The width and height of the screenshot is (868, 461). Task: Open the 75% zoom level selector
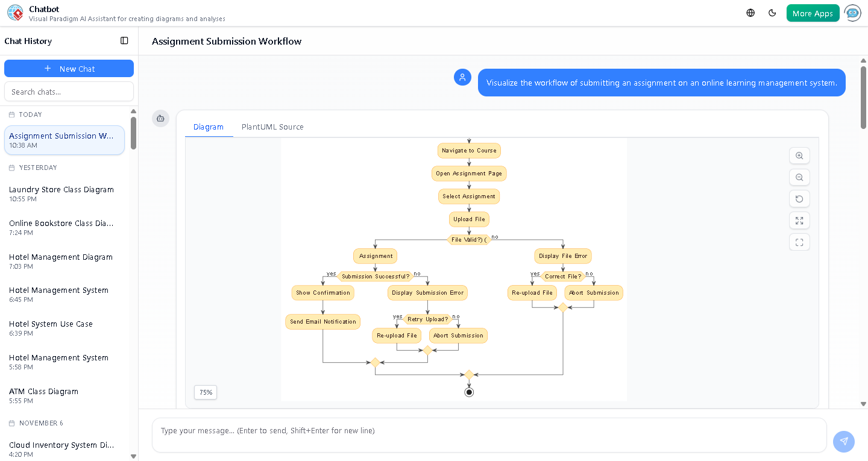pos(205,392)
